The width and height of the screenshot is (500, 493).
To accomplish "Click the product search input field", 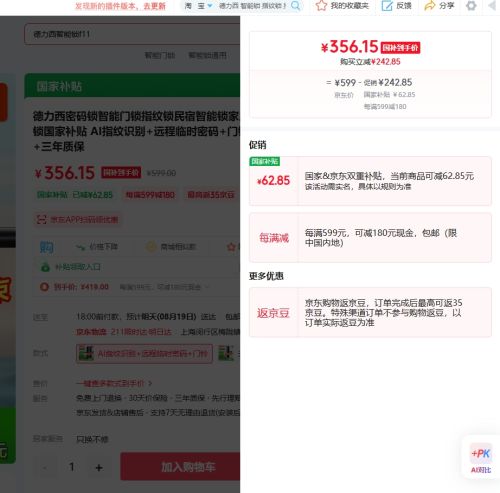I will tap(132, 34).
